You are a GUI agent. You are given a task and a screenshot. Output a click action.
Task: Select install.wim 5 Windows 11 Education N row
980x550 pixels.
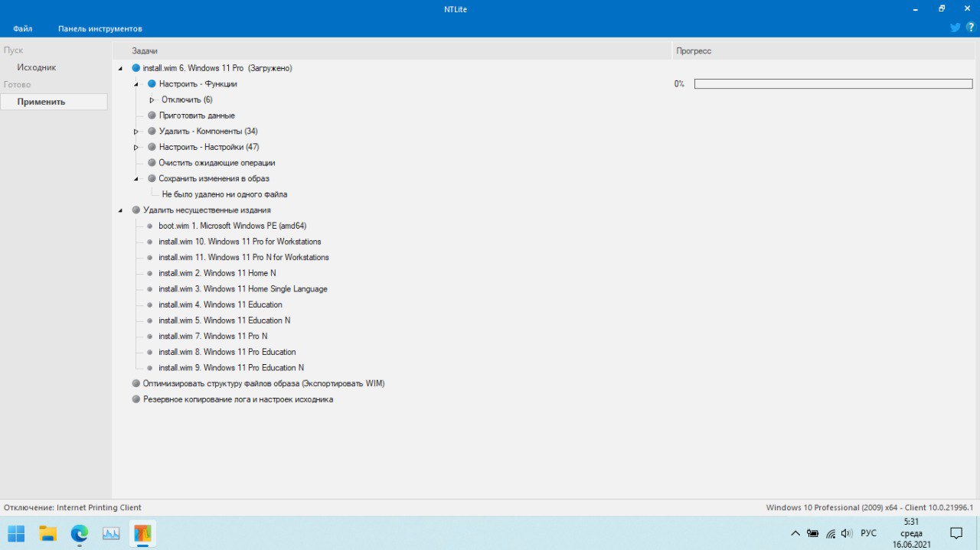pyautogui.click(x=224, y=321)
